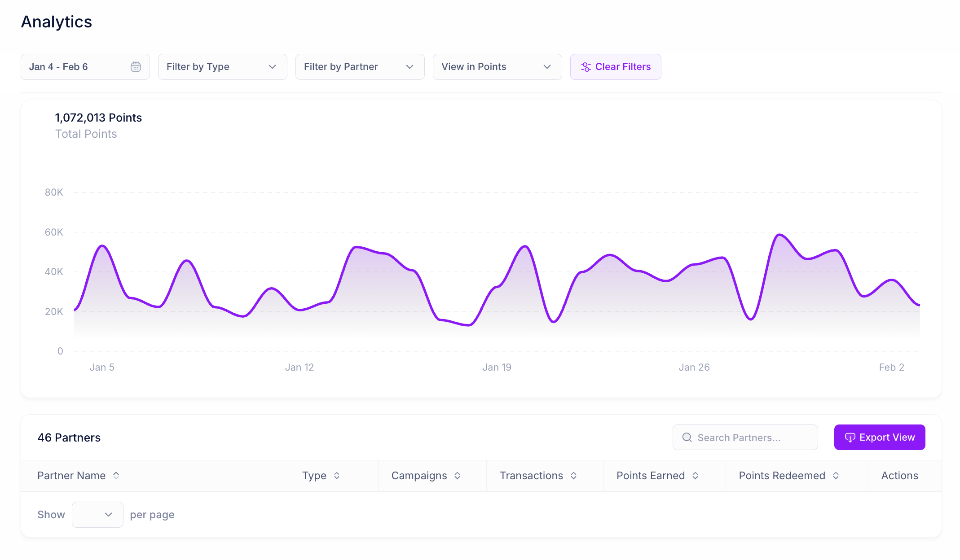
Task: Sort the Points Earned column
Action: click(x=695, y=475)
